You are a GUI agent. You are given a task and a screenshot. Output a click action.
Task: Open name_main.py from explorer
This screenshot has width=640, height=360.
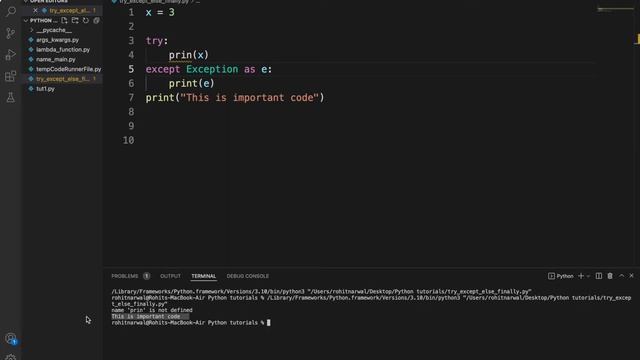tap(56, 60)
